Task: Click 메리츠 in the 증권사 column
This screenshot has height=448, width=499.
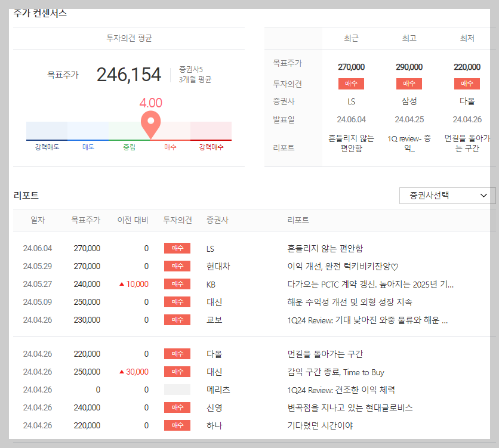Action: [218, 390]
